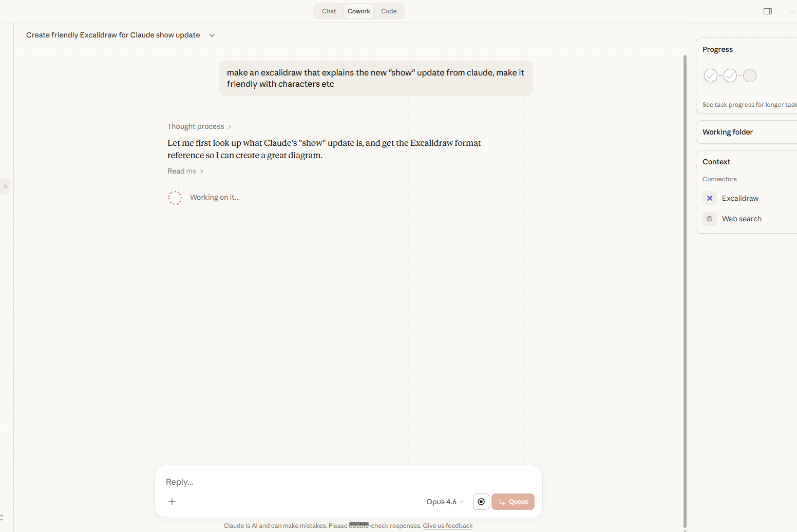This screenshot has width=797, height=532.
Task: Click the first completed progress step
Action: [x=711, y=75]
